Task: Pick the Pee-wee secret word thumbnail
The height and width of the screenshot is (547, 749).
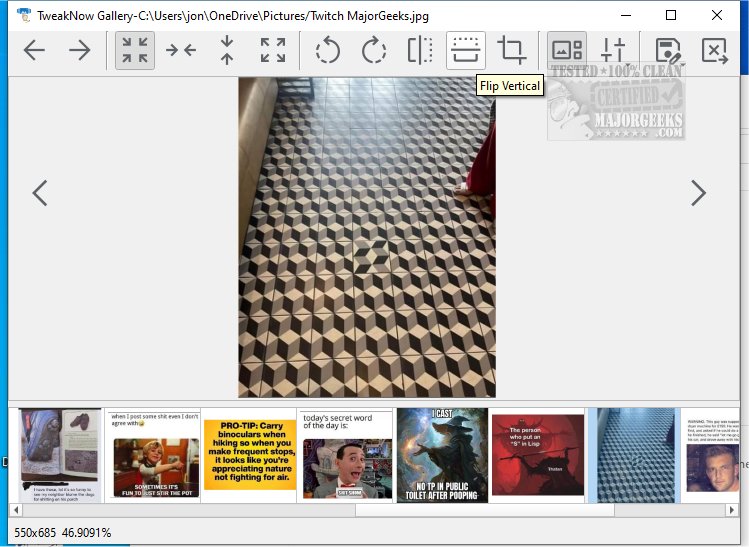Action: tap(346, 454)
